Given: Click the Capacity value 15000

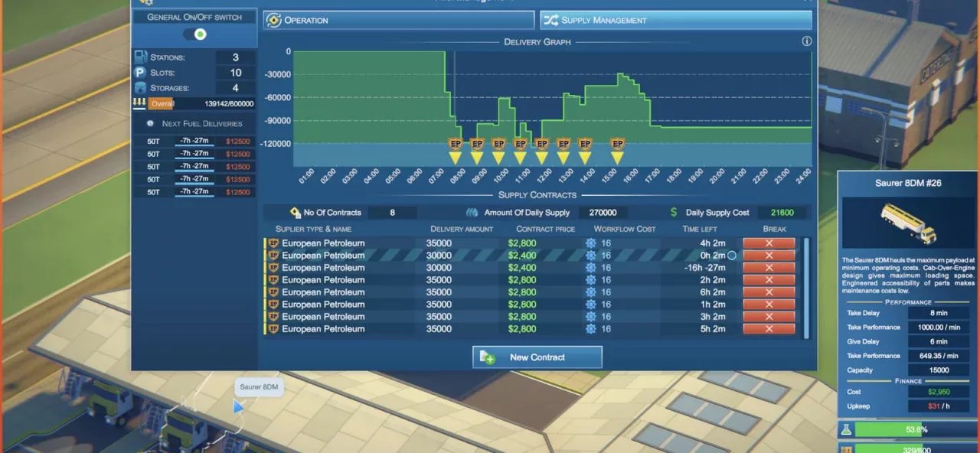Looking at the screenshot, I should [x=939, y=370].
